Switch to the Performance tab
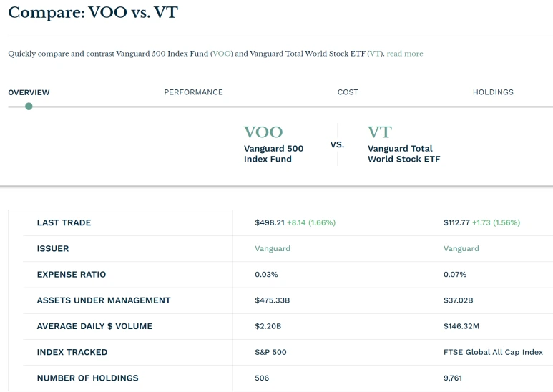 [x=193, y=92]
